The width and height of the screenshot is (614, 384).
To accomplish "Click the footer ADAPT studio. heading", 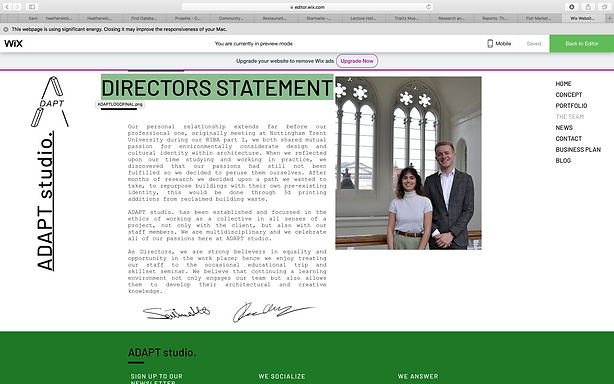I will pos(162,352).
